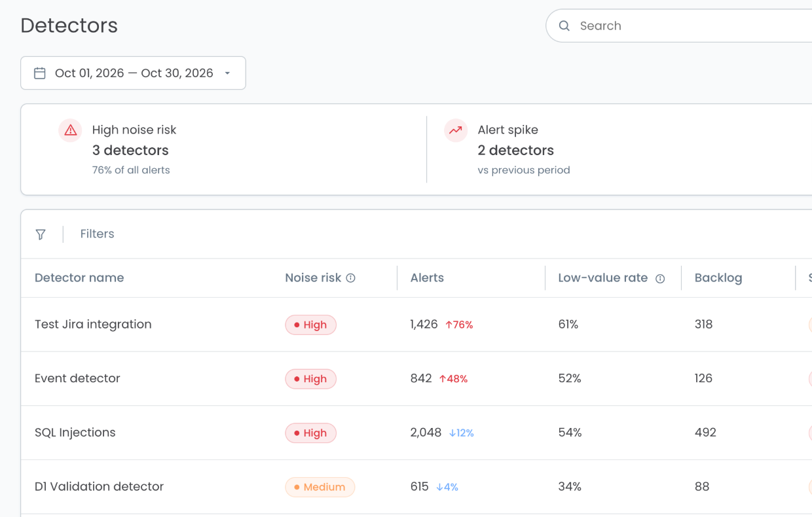Screen dimensions: 812x517
Task: Click the down 4% alert trend
Action: (x=447, y=487)
